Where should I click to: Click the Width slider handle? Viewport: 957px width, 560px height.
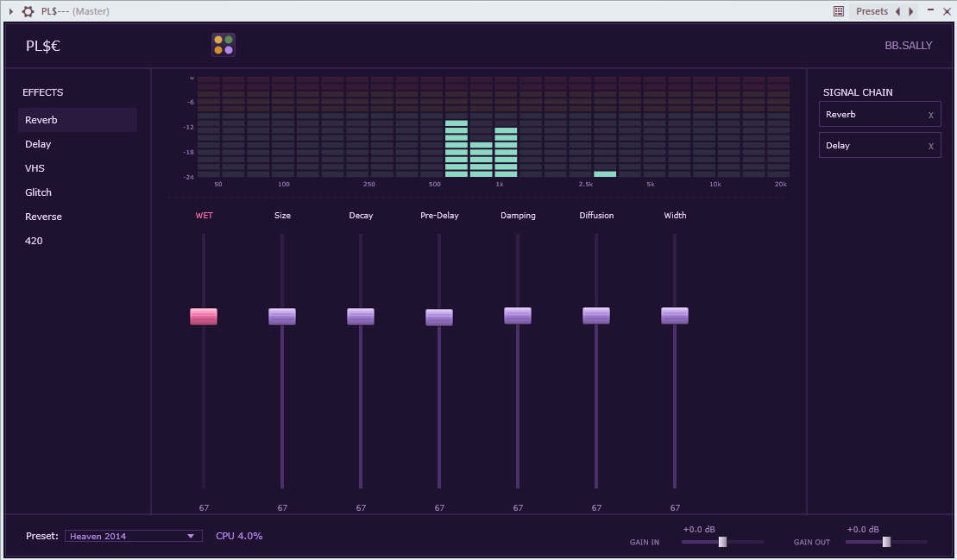click(675, 316)
